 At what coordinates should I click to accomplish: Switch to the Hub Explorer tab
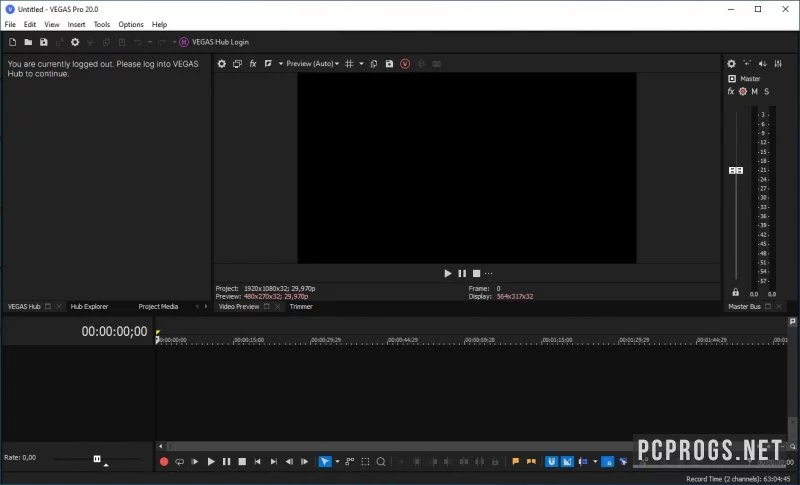point(89,307)
